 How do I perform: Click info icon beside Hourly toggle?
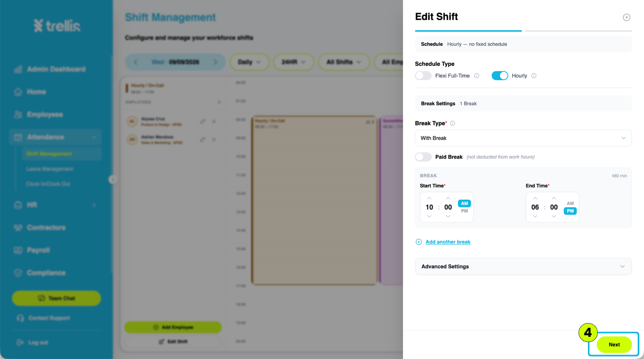pos(534,76)
